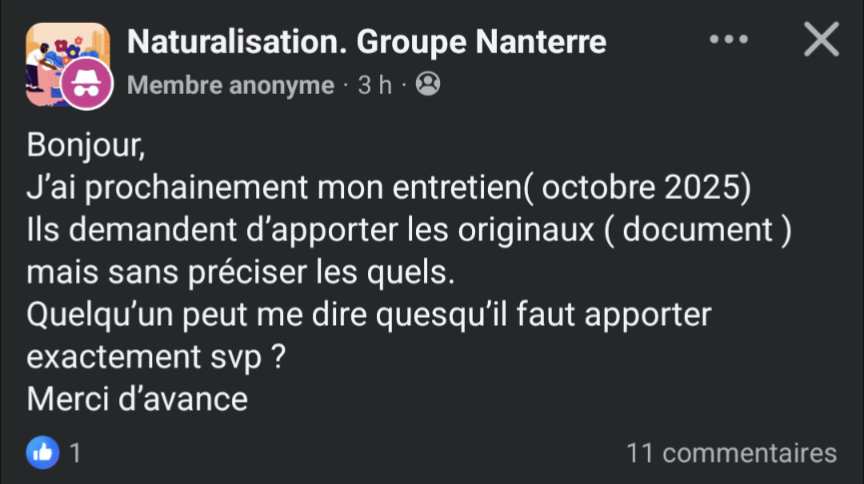Click the anonymous member incognito badge

(85, 86)
